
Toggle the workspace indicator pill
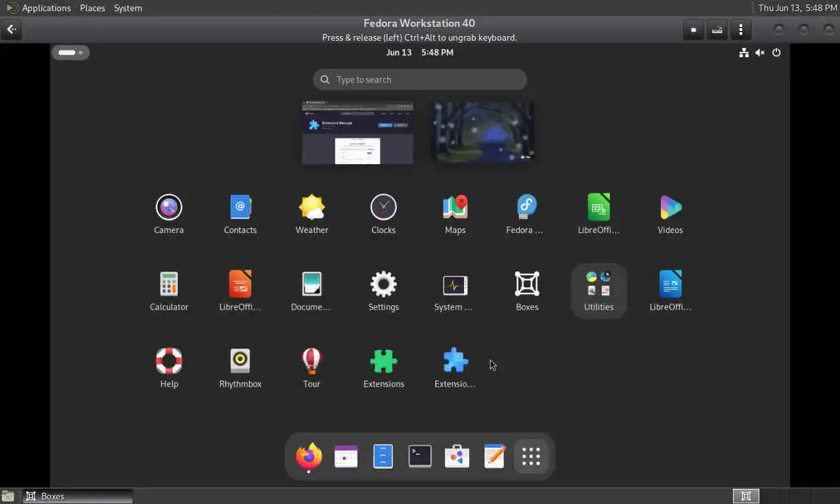tap(70, 52)
